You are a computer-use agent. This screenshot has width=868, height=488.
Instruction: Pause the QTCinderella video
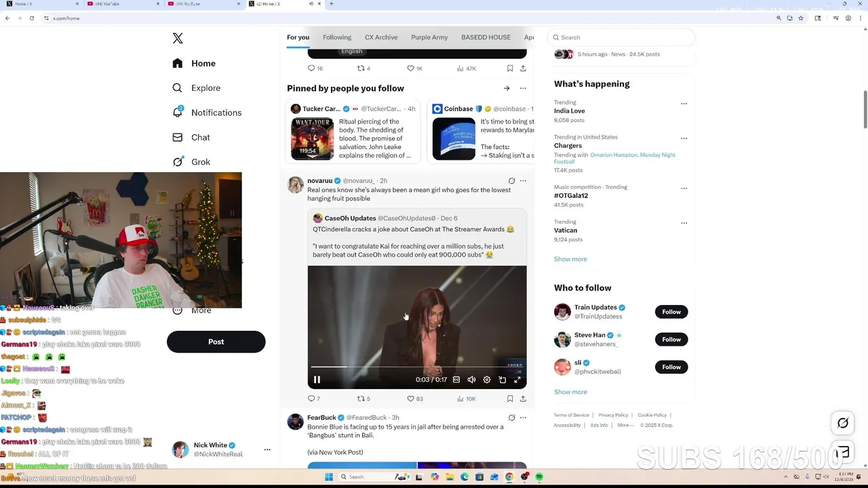pyautogui.click(x=317, y=380)
